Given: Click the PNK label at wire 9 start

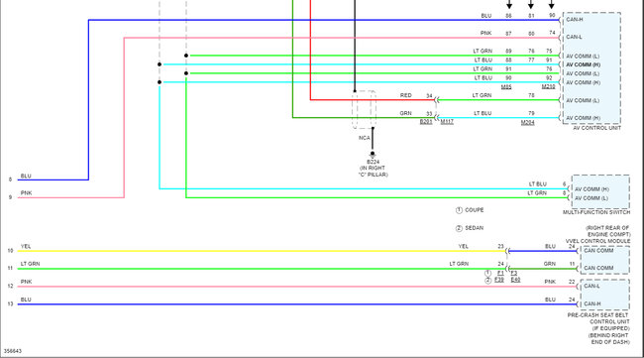Looking at the screenshot, I should [26, 193].
